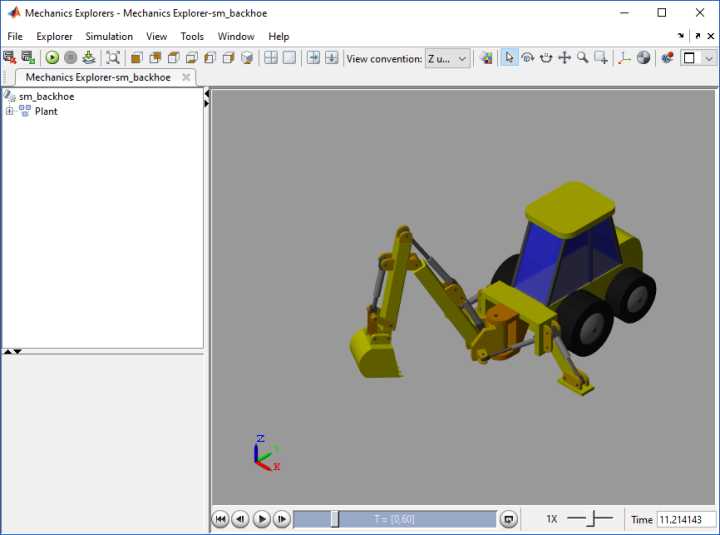Select the isometric view cube icon
Image resolution: width=720 pixels, height=535 pixels.
click(247, 58)
